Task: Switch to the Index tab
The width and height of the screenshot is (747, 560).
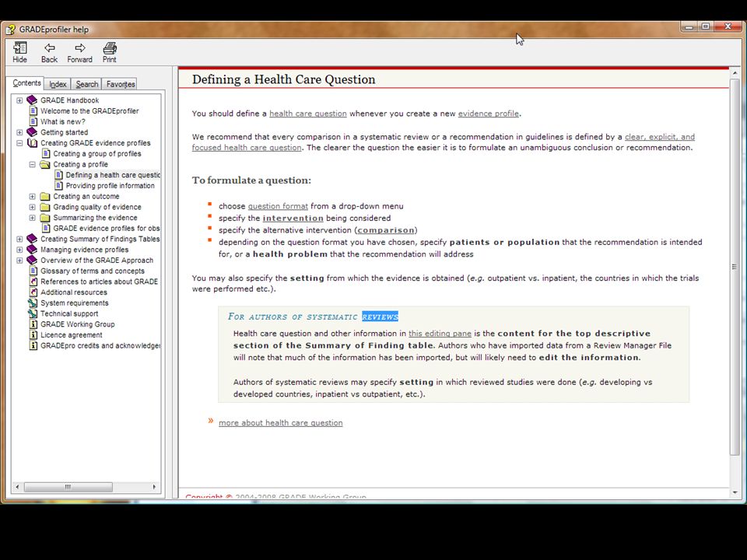Action: pyautogui.click(x=58, y=84)
